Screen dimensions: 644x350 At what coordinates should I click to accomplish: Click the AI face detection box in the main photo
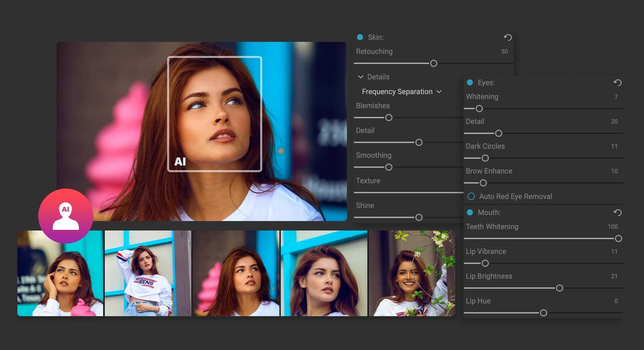click(215, 114)
